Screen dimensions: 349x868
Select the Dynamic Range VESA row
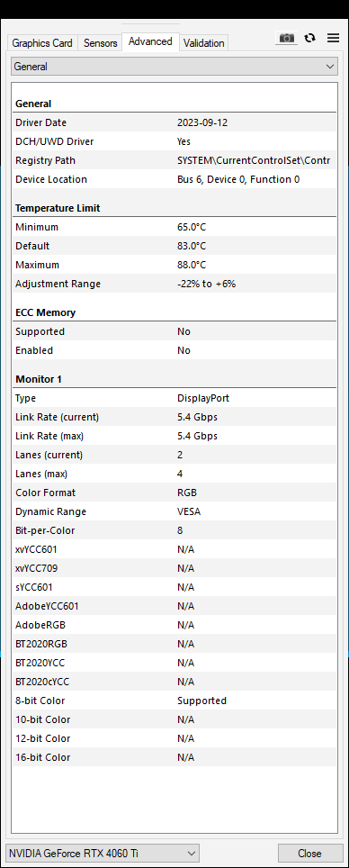tap(174, 511)
